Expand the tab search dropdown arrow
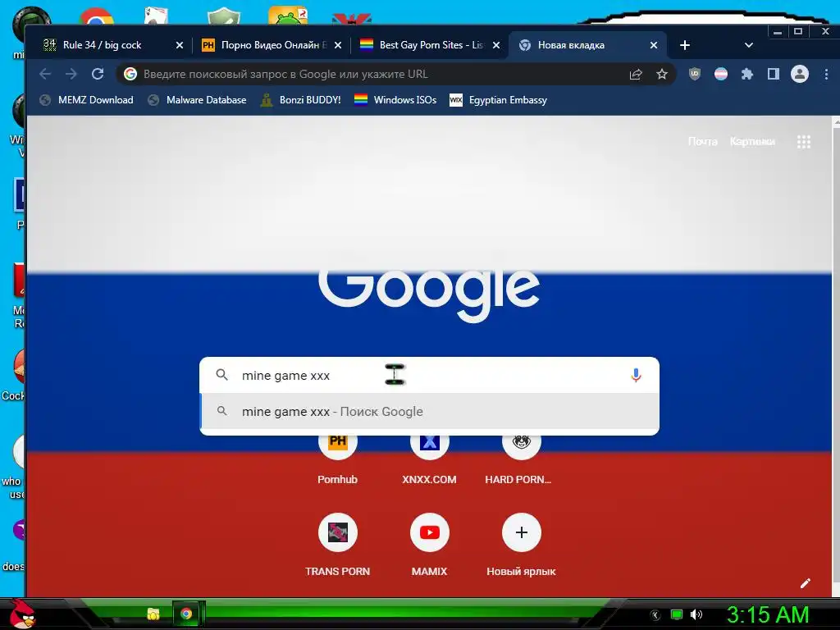The image size is (840, 630). click(749, 45)
